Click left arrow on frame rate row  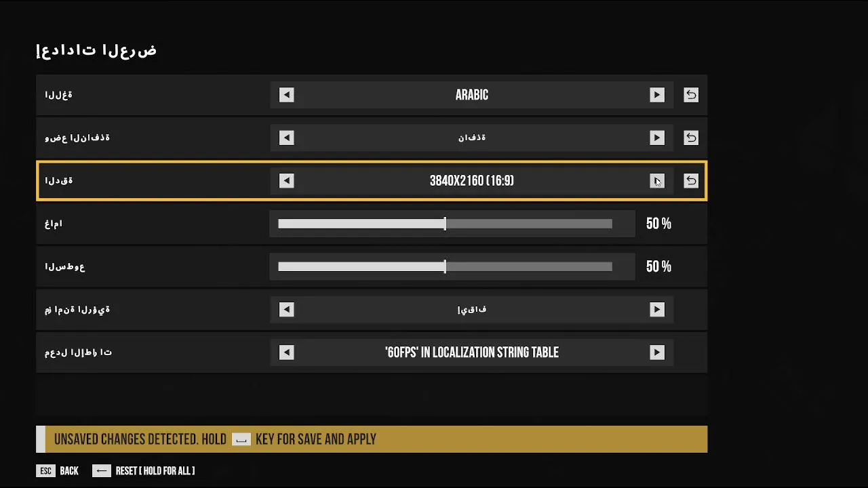tap(286, 352)
